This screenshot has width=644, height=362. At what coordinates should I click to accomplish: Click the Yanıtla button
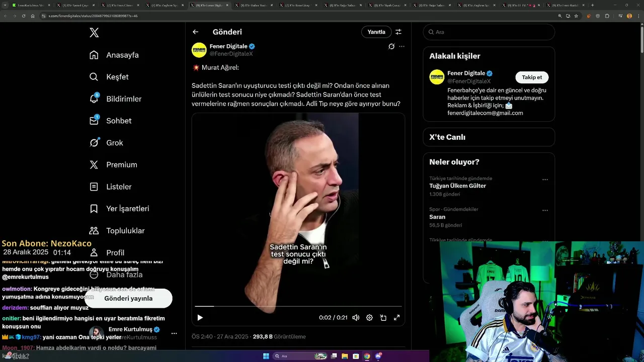click(376, 32)
